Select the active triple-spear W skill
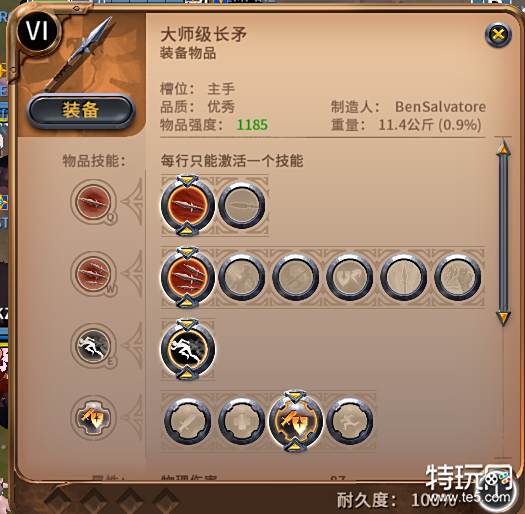Screen dimensions: 525x514 pyautogui.click(x=188, y=277)
